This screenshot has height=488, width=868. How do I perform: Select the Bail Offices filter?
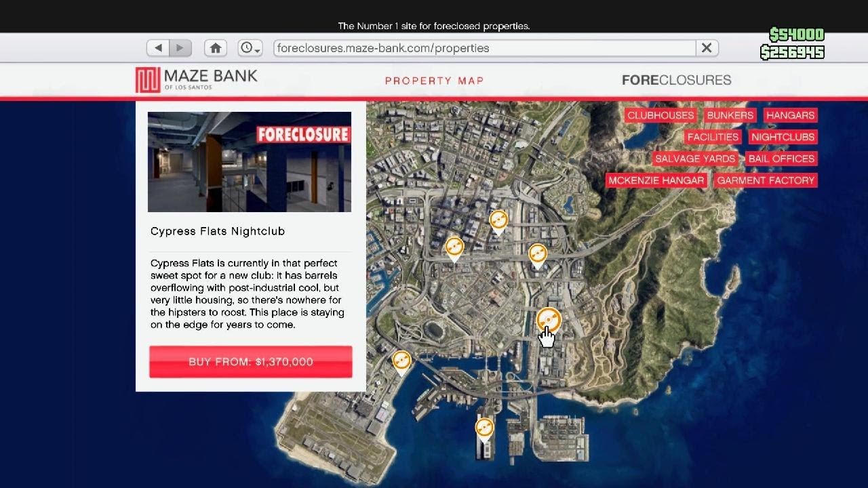[781, 159]
